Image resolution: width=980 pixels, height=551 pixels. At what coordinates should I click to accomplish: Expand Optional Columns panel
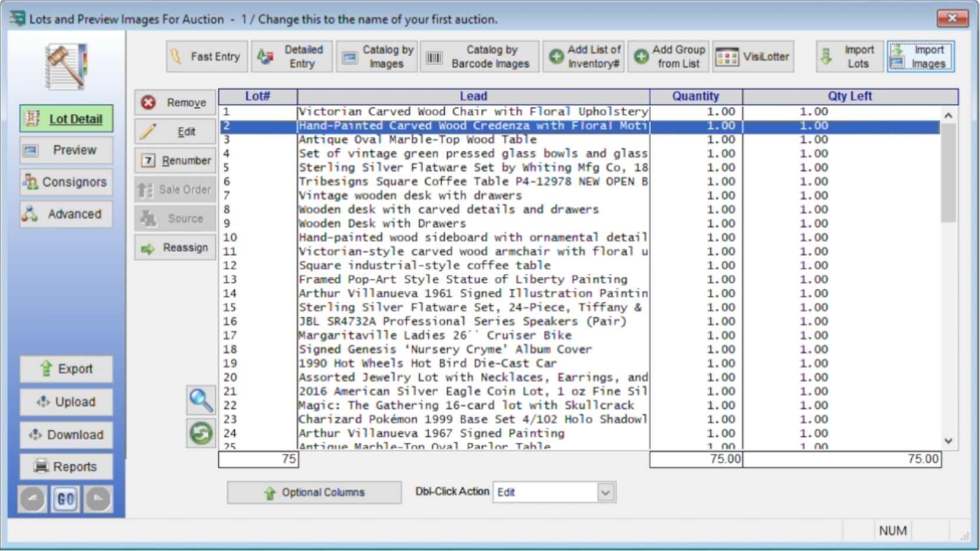tap(314, 493)
